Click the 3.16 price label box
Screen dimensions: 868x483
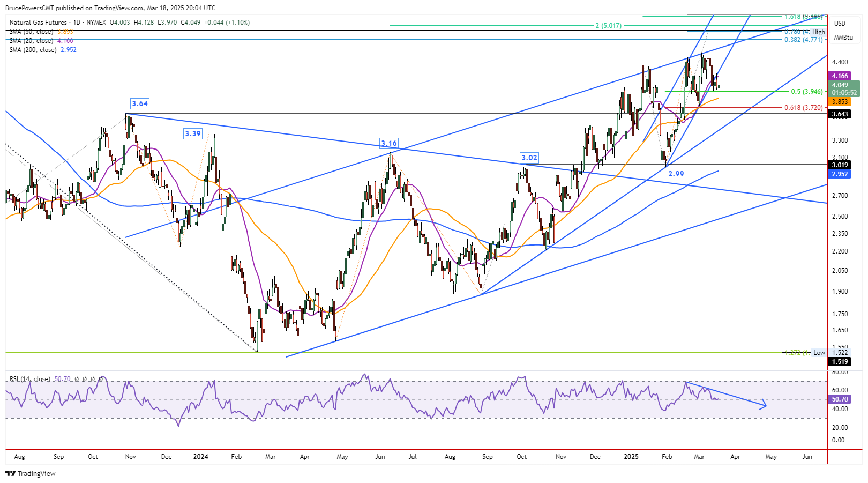point(389,143)
